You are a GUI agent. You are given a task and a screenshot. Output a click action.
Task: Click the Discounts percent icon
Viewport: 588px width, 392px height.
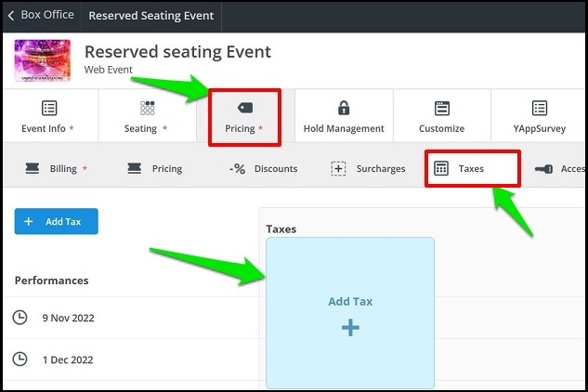(x=238, y=169)
